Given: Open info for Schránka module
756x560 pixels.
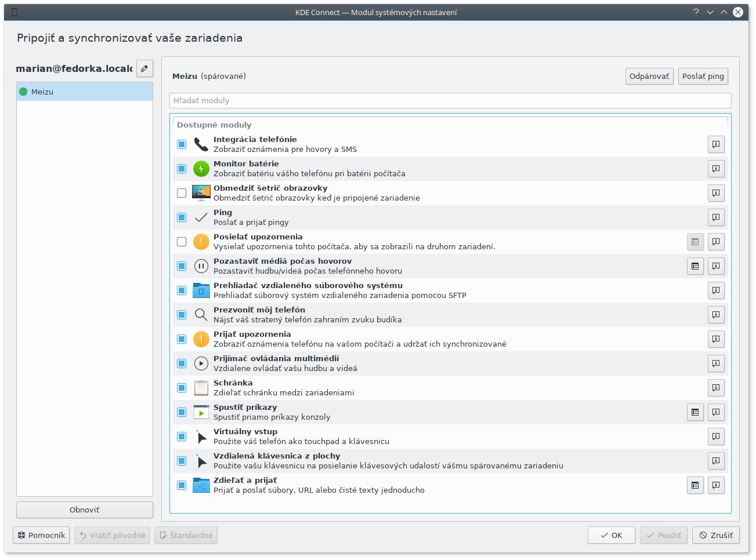Looking at the screenshot, I should (716, 388).
